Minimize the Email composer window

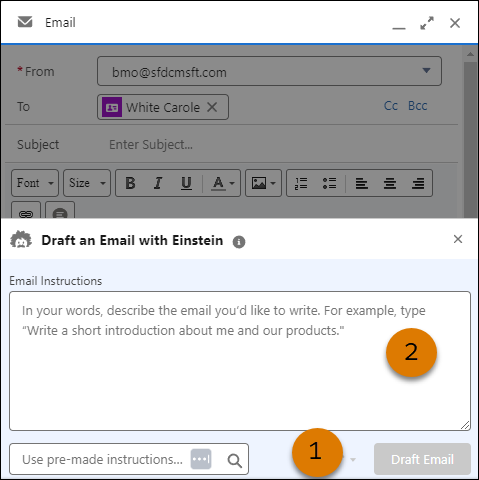pos(399,28)
